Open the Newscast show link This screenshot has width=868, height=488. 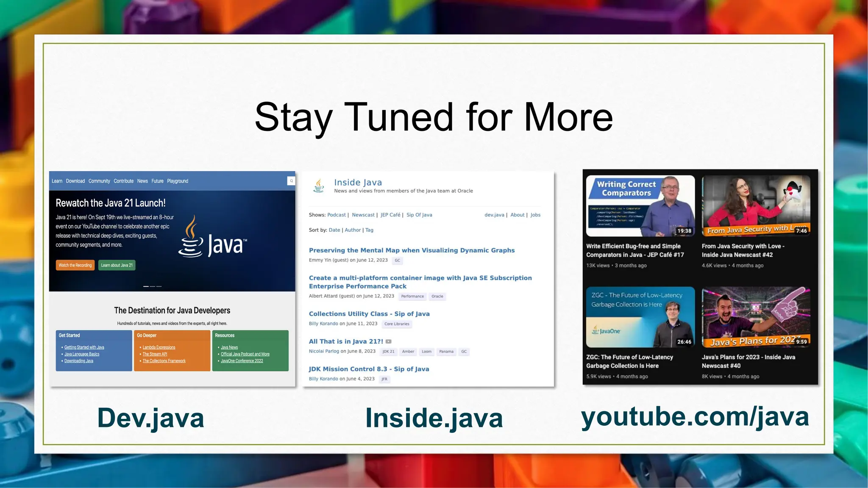(x=363, y=215)
